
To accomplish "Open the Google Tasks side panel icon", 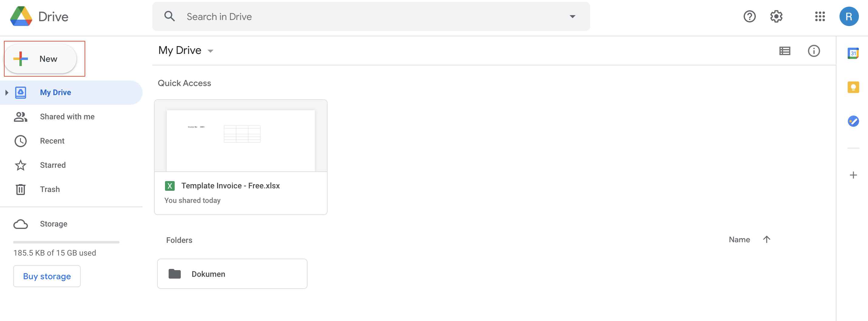I will point(853,121).
